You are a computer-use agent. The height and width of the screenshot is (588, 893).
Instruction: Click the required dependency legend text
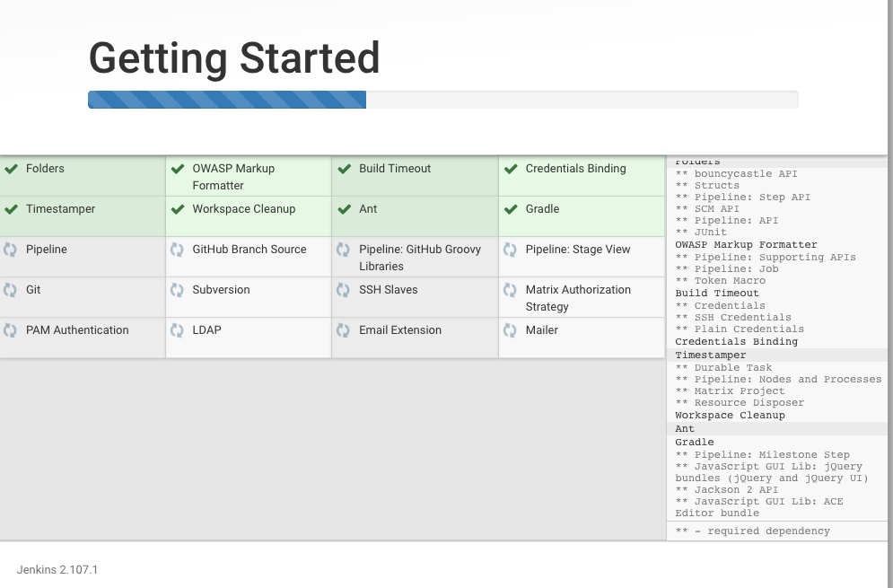click(x=753, y=531)
